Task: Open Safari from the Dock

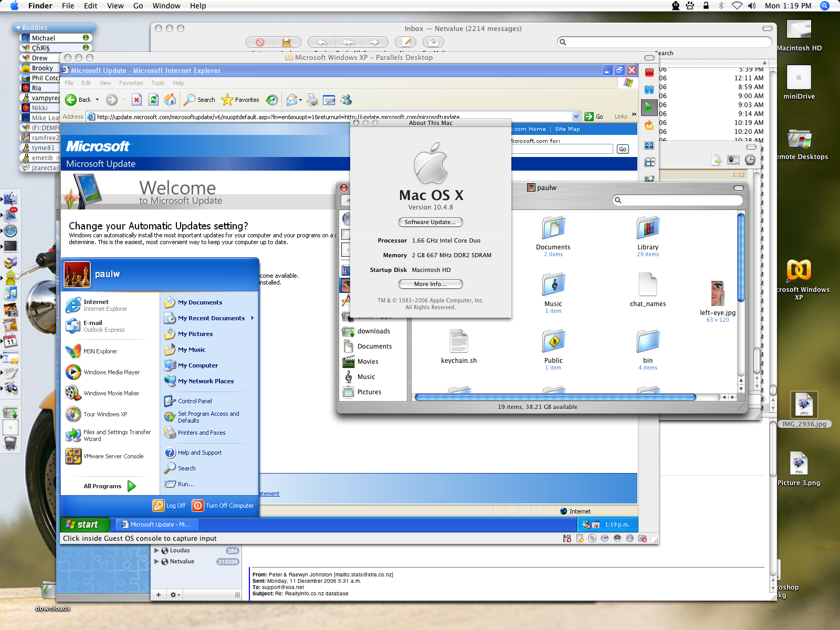Action: (10, 230)
